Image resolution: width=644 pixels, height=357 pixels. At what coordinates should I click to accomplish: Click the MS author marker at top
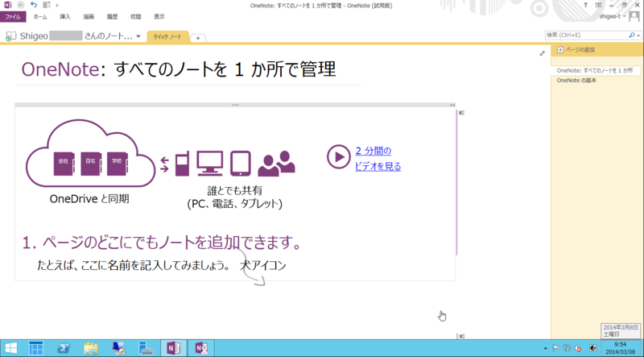click(x=461, y=113)
